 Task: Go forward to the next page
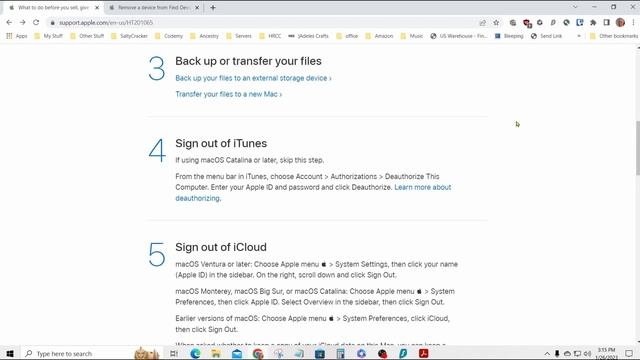coord(22,22)
